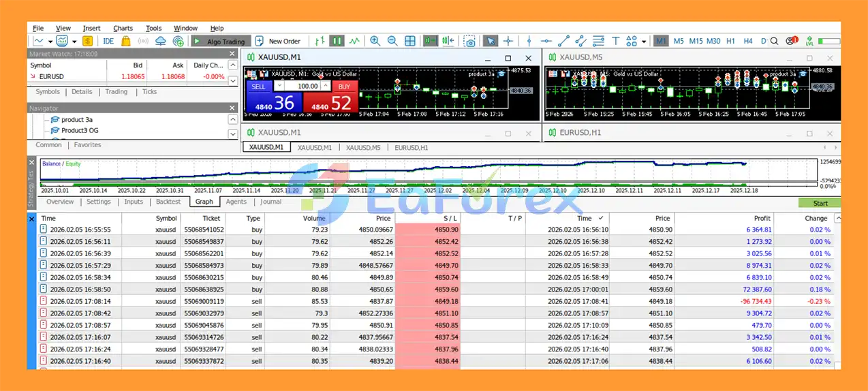This screenshot has height=391, width=868.
Task: Set timeframe to M5
Action: (679, 41)
